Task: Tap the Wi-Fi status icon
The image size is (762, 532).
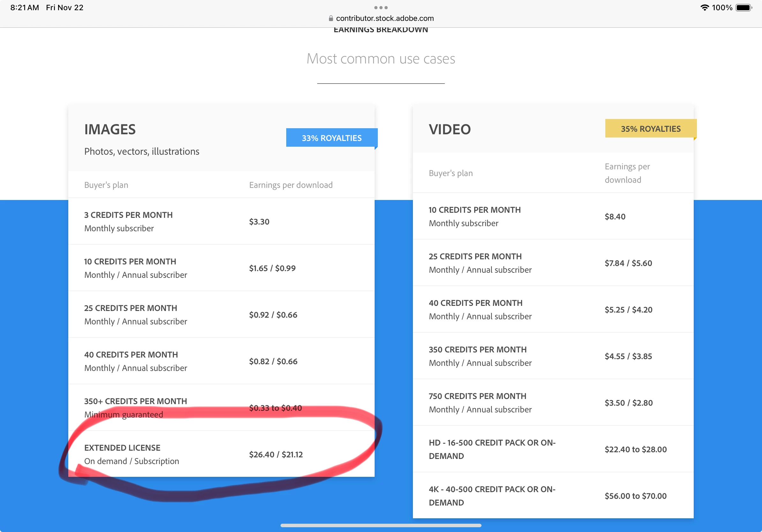Action: click(x=704, y=8)
